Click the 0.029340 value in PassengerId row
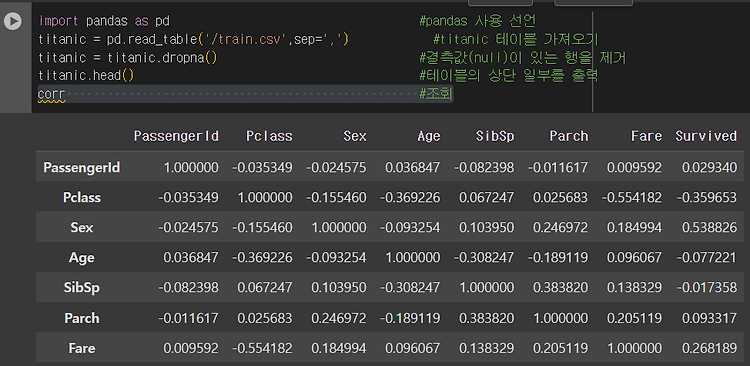750x366 pixels. coord(710,167)
